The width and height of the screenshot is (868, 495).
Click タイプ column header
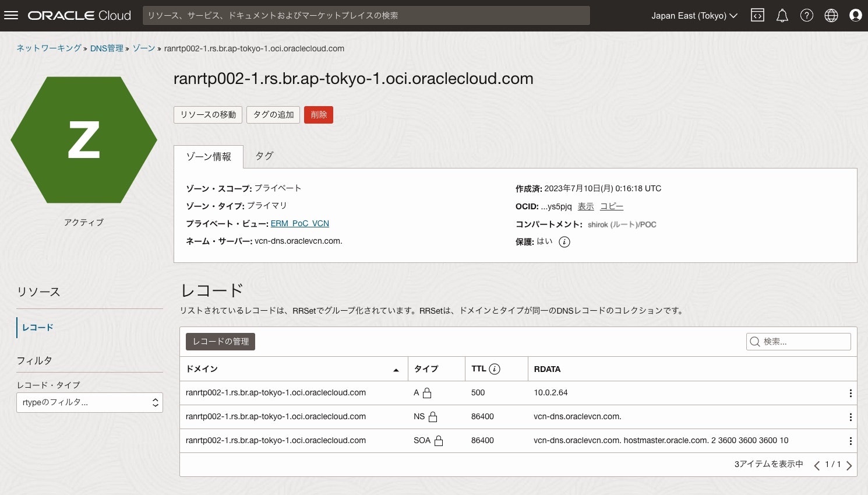[x=426, y=369]
